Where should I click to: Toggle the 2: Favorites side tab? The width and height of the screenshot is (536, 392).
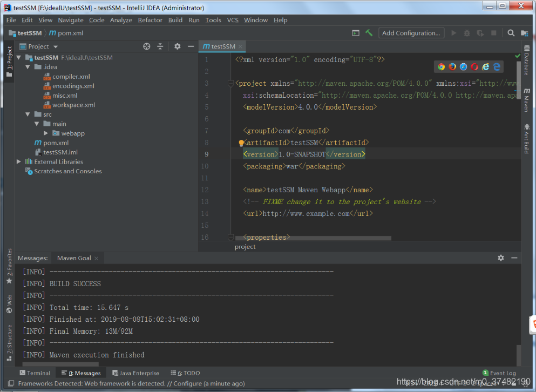9,266
